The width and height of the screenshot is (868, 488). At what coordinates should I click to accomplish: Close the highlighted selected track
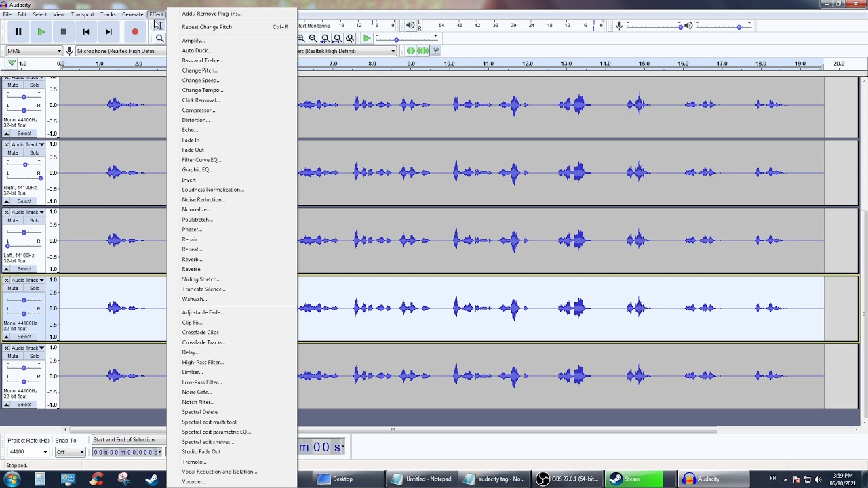pyautogui.click(x=7, y=280)
